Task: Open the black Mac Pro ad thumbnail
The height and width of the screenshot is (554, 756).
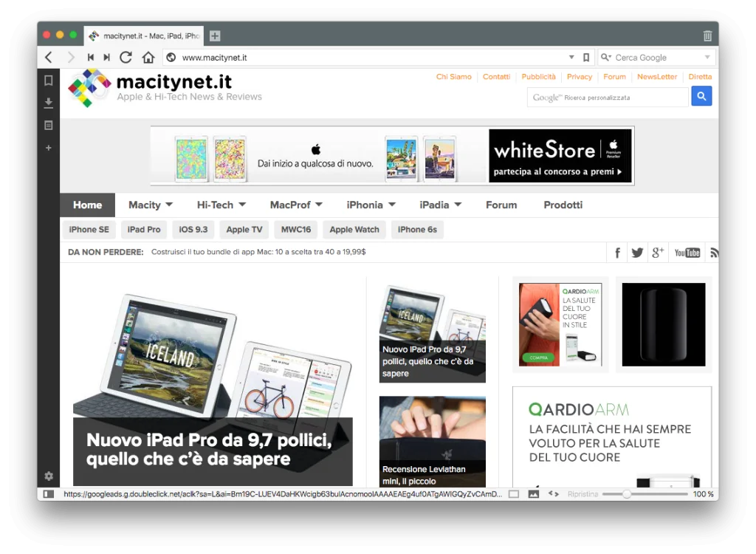Action: [664, 324]
